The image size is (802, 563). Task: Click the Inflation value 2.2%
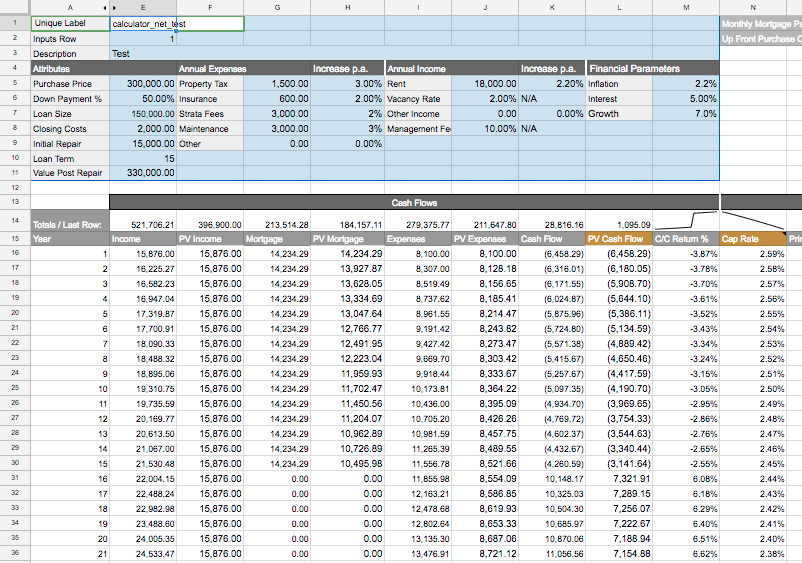click(x=686, y=83)
